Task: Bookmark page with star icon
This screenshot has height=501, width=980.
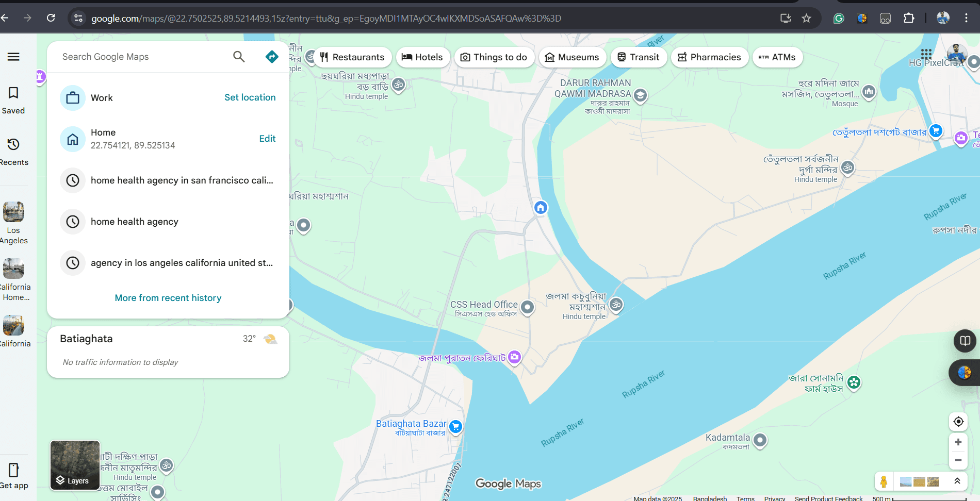Action: point(807,19)
